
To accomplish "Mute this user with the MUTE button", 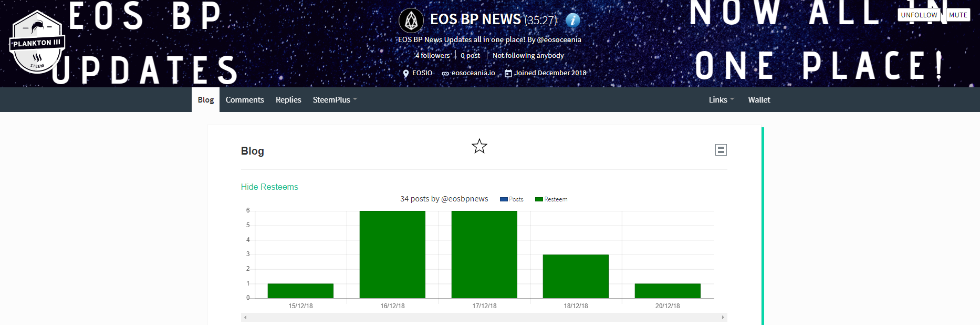I will tap(958, 15).
